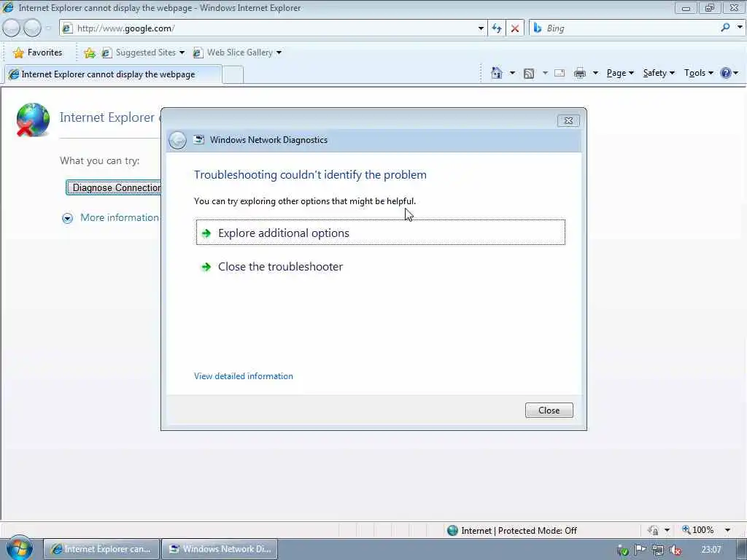Click the Close button in diagnostics dialog
The image size is (747, 560).
[549, 410]
